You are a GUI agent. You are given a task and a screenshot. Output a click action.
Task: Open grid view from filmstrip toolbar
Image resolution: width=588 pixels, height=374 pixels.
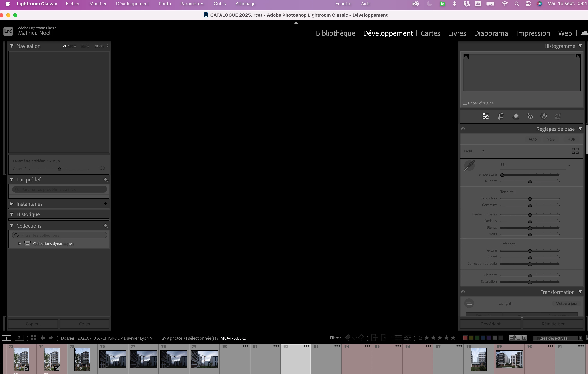pyautogui.click(x=34, y=338)
